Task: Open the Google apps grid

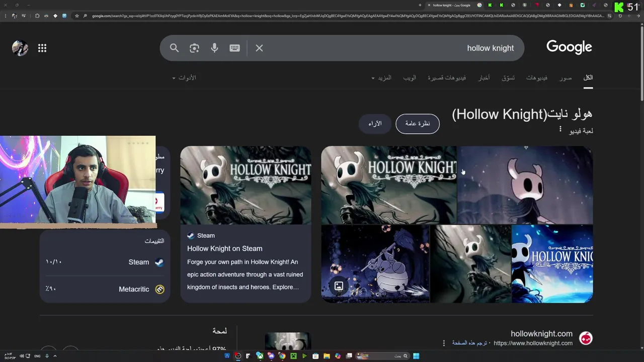Action: point(42,48)
